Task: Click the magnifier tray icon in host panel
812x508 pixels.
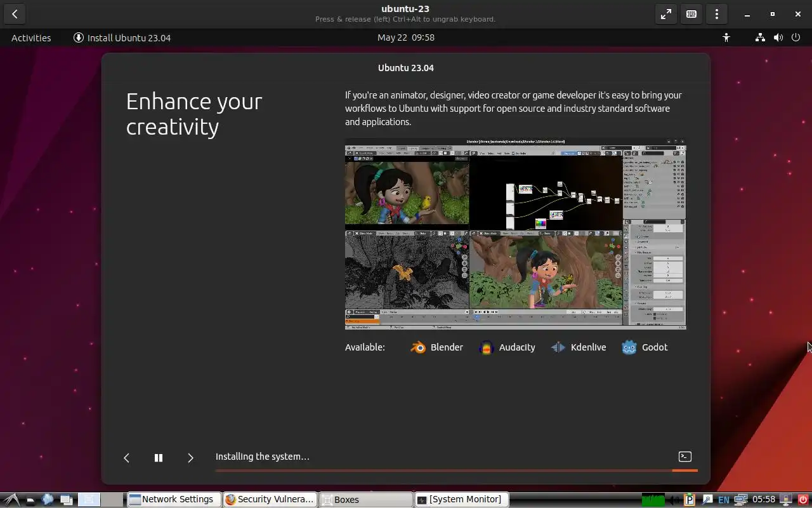Action: point(707,500)
